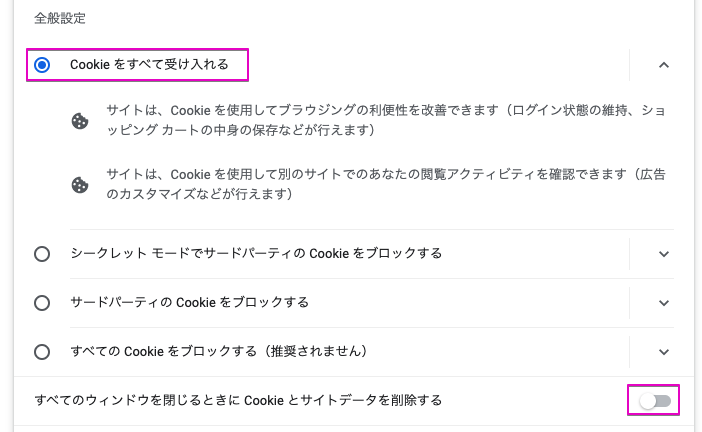Click the 'Cookie をすべて受け入れる' label text

tap(149, 64)
